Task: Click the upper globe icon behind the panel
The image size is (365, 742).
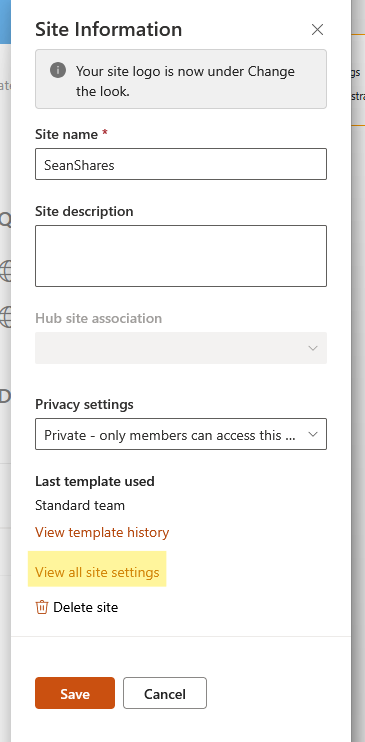Action: (6, 271)
